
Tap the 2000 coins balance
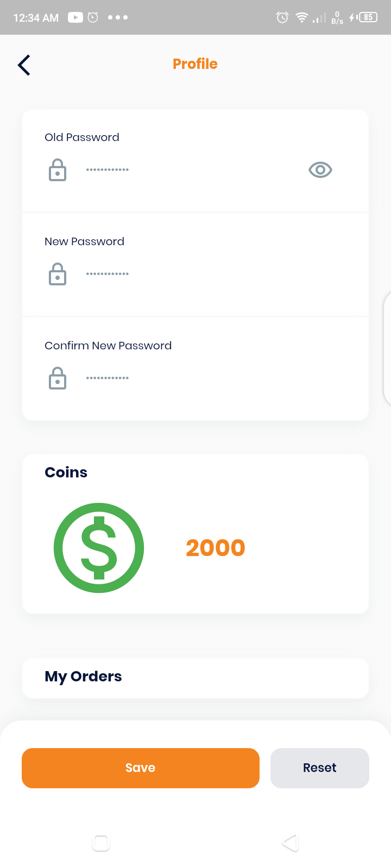click(216, 548)
